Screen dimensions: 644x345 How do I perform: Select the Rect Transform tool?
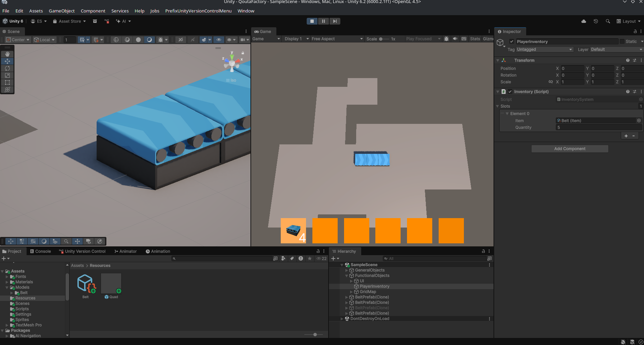[x=7, y=82]
